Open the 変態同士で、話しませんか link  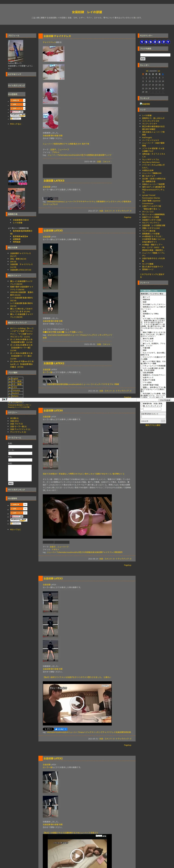point(153,118)
